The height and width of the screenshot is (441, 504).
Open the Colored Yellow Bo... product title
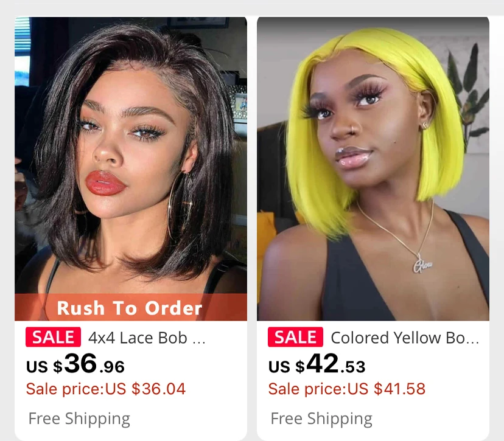tap(405, 338)
